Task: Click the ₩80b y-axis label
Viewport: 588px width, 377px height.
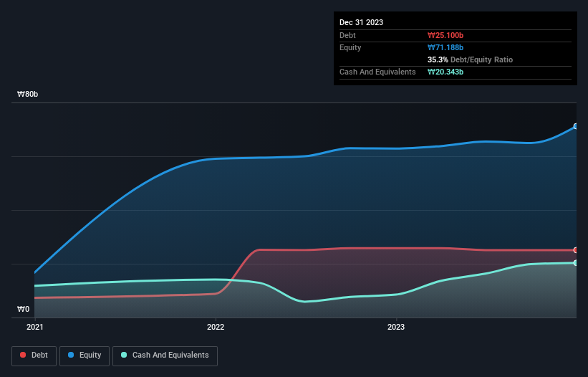Action: (27, 94)
